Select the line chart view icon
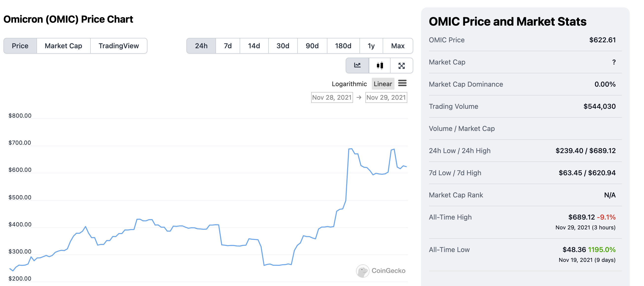644x286 pixels. [358, 65]
